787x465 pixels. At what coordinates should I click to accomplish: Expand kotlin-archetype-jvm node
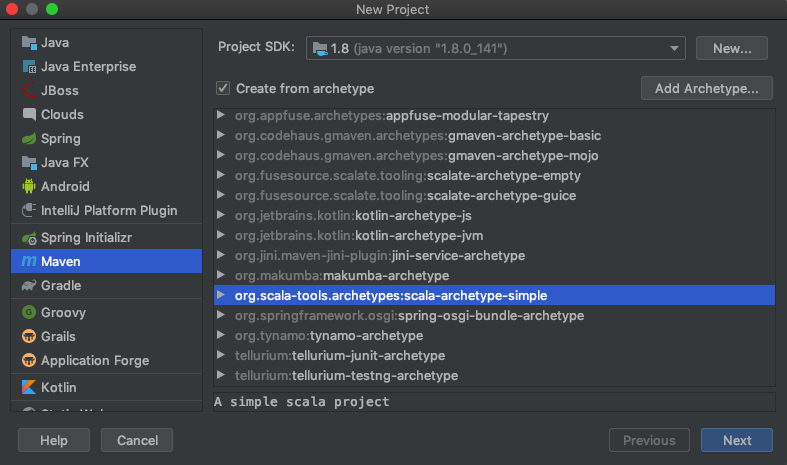220,235
